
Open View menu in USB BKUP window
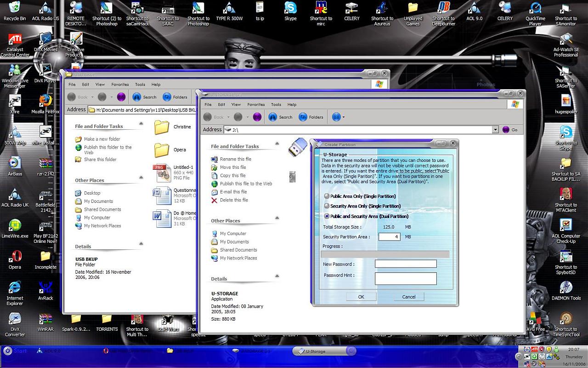[x=100, y=85]
